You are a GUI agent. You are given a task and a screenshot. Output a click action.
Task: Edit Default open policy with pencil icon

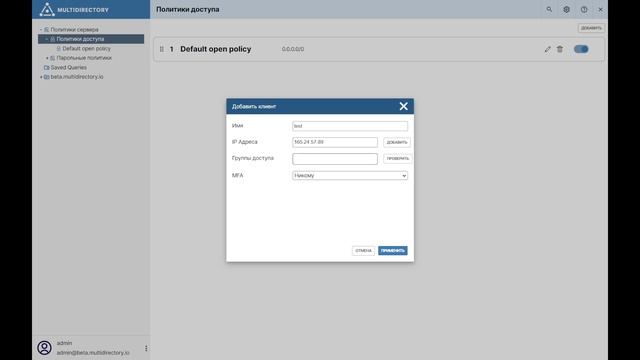(x=547, y=49)
